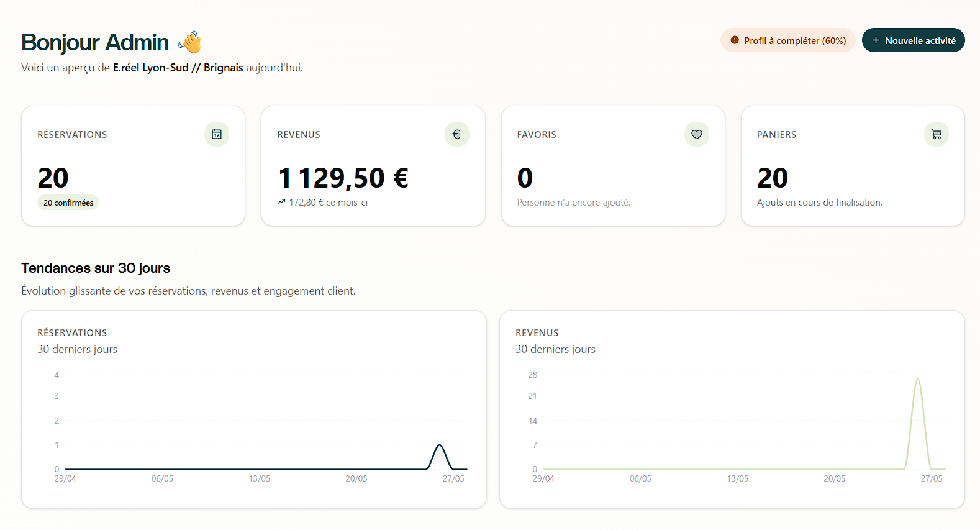Viewport: 980px width, 530px height.
Task: Select the 20 confirmées badge
Action: (x=68, y=203)
